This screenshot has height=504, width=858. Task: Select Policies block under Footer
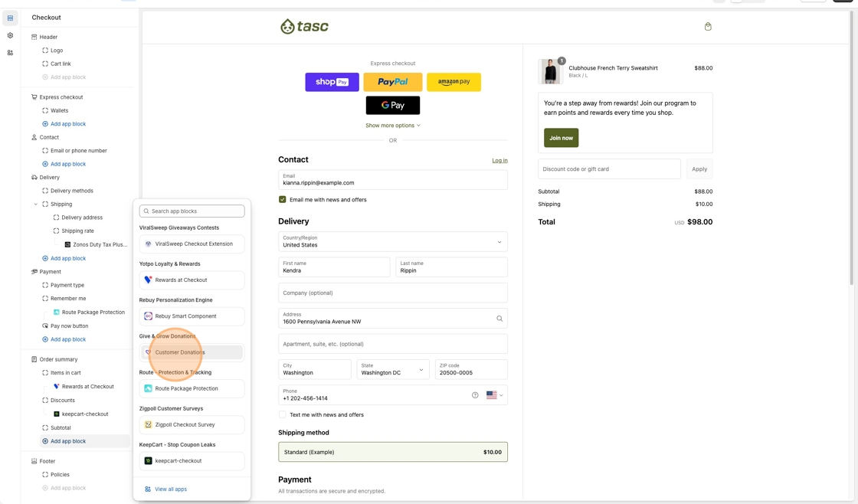[60, 475]
